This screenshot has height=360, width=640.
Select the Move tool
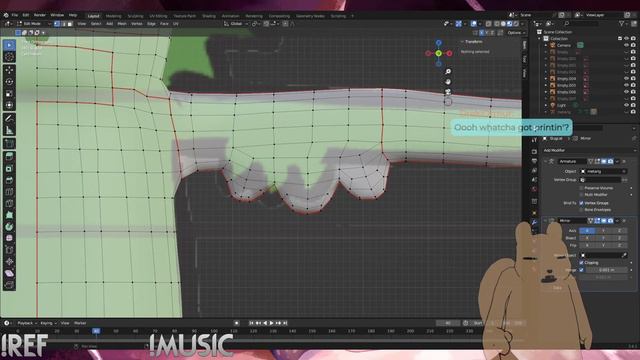coord(9,70)
